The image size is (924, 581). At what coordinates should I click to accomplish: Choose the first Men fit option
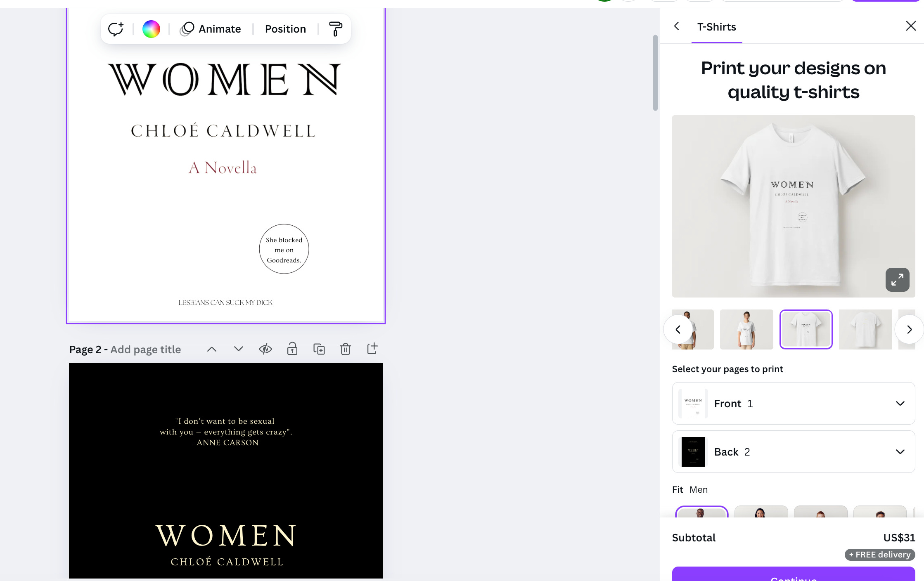(701, 512)
